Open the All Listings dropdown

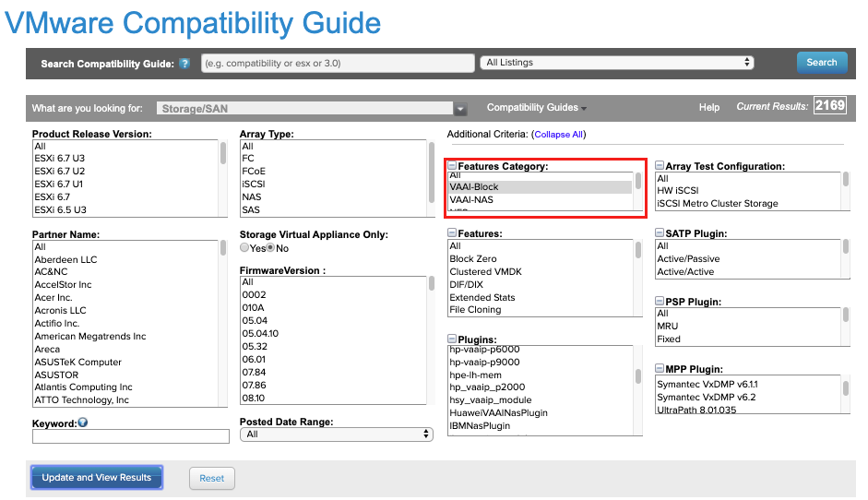[617, 63]
